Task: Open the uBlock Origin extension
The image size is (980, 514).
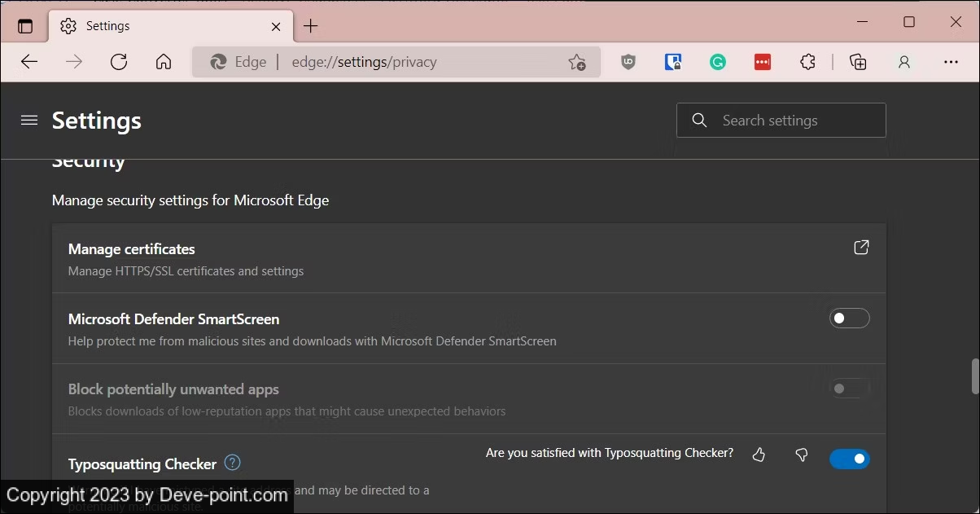Action: (628, 62)
